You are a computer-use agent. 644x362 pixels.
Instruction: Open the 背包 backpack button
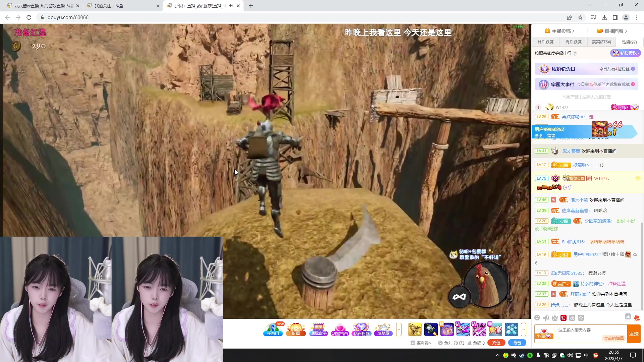click(517, 343)
